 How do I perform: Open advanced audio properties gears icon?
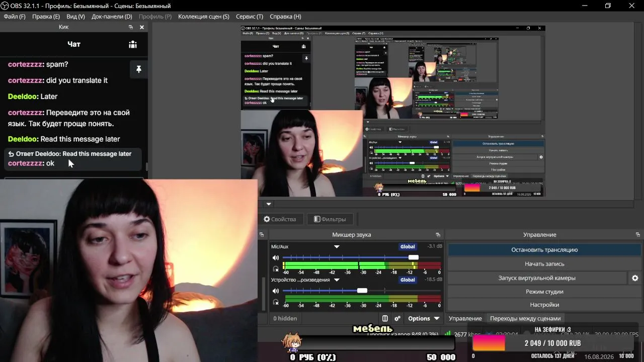pyautogui.click(x=397, y=318)
